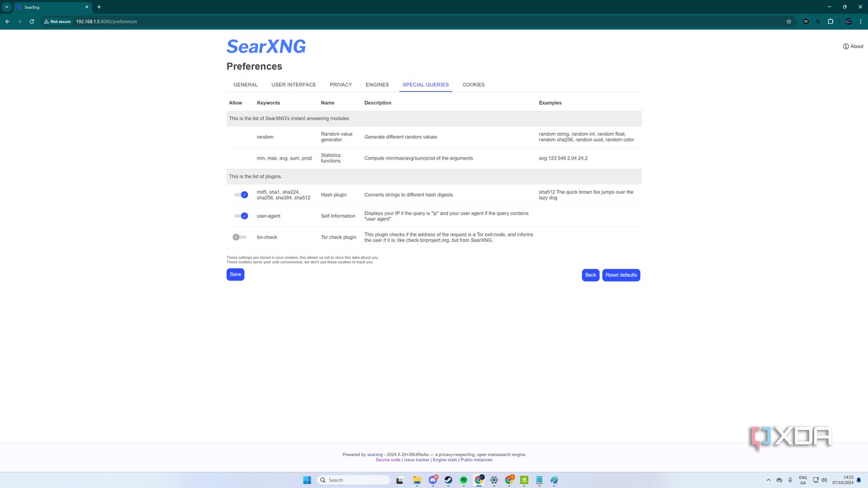Open the NVIDIA app in taskbar

click(x=524, y=480)
